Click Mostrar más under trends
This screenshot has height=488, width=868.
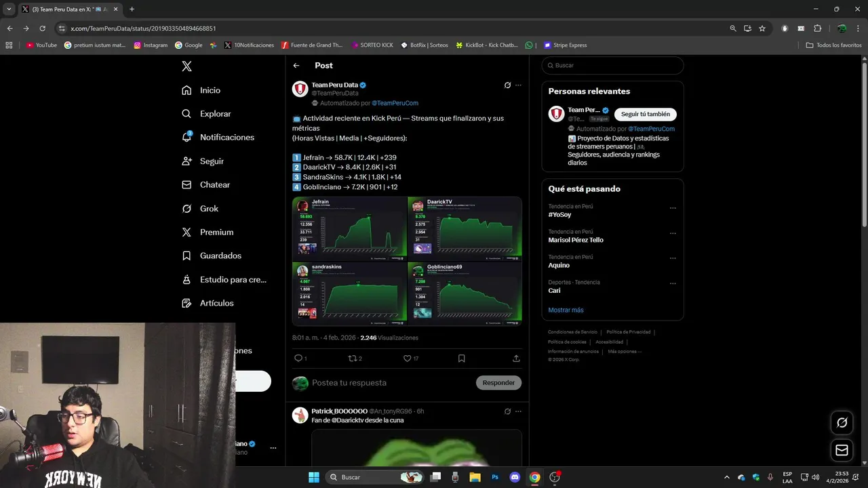[x=566, y=310]
